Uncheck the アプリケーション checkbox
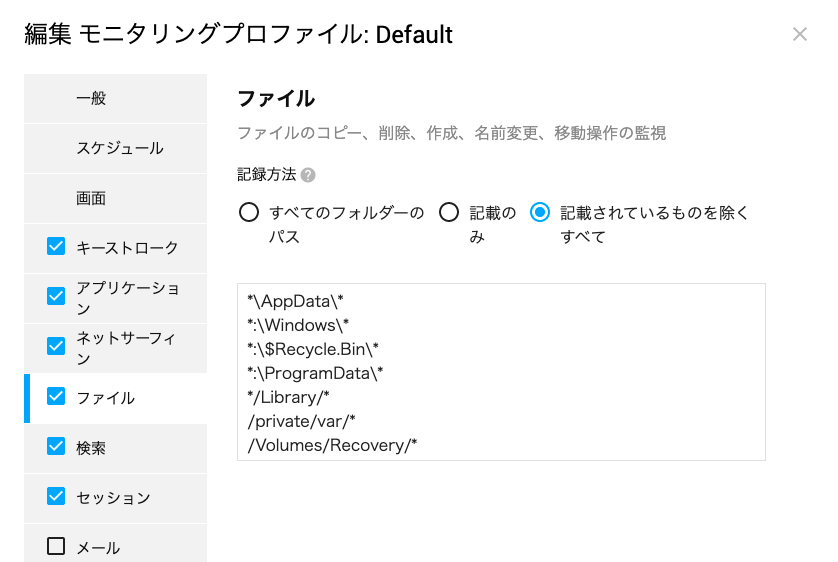 (x=56, y=296)
